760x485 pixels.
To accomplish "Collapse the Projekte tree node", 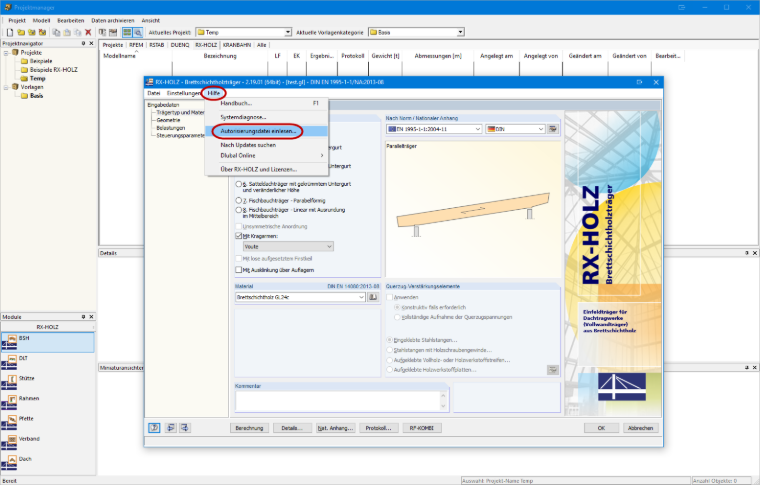I will tap(6, 52).
